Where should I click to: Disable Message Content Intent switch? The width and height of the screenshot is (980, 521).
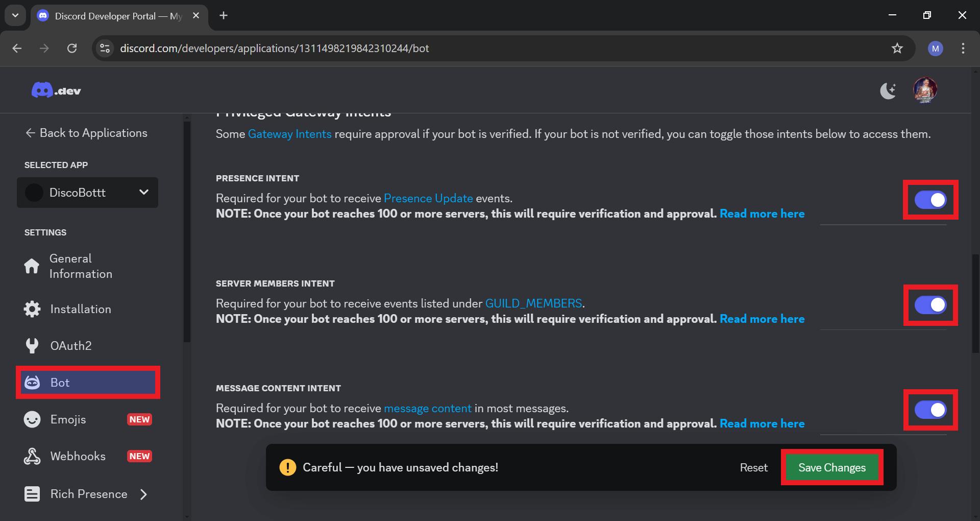click(930, 410)
